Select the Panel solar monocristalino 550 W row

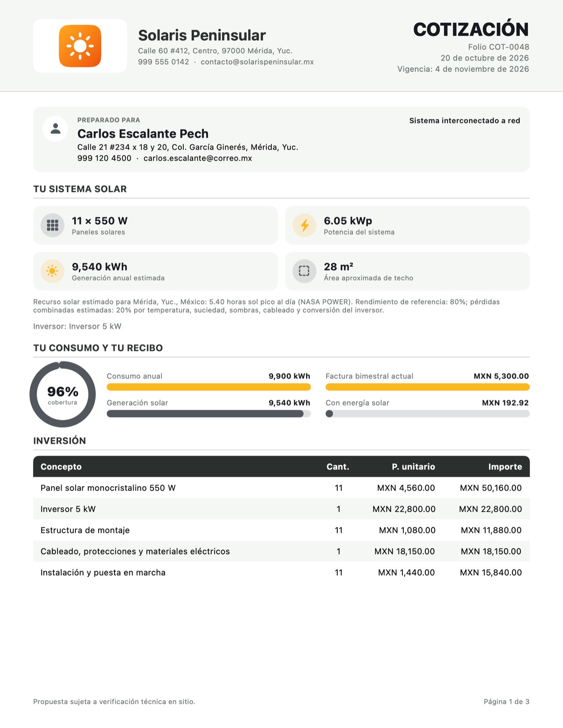click(281, 488)
